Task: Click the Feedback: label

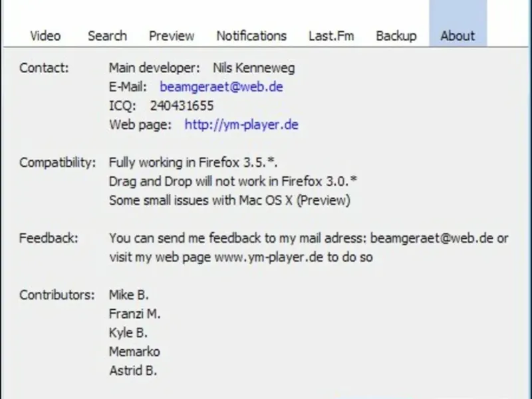Action: click(49, 238)
